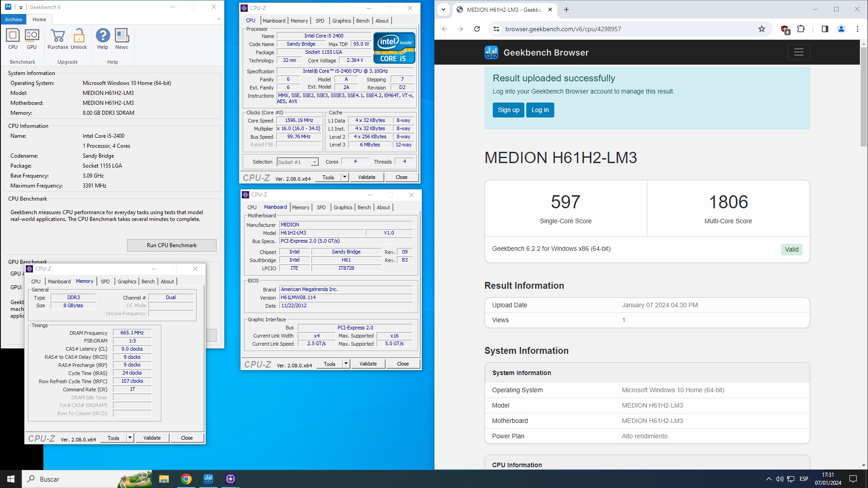Click the browser page vertical scrollbar
Viewport: 868px width, 488px height.
(x=863, y=96)
